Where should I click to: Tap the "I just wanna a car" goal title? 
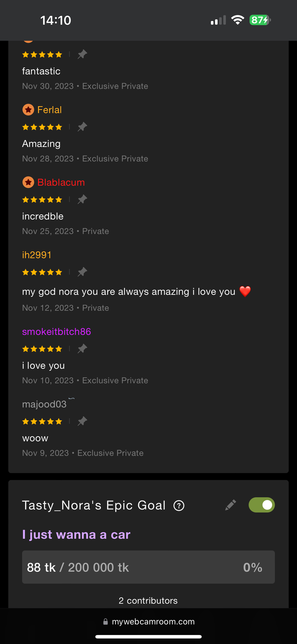(76, 535)
